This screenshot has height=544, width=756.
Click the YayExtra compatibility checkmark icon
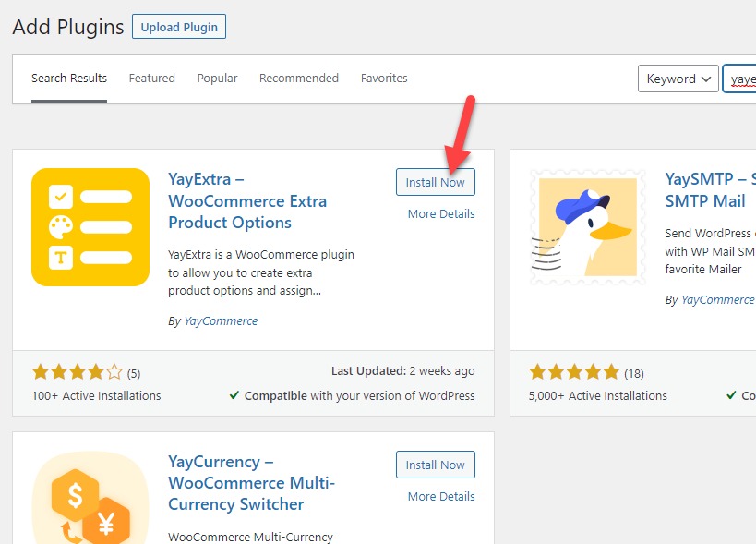(x=234, y=395)
